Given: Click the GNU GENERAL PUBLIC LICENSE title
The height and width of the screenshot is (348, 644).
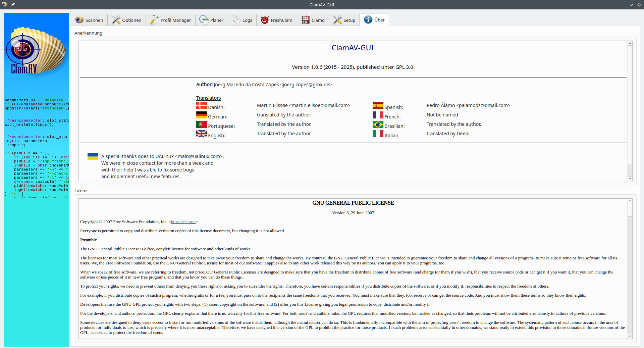Looking at the screenshot, I should [353, 203].
